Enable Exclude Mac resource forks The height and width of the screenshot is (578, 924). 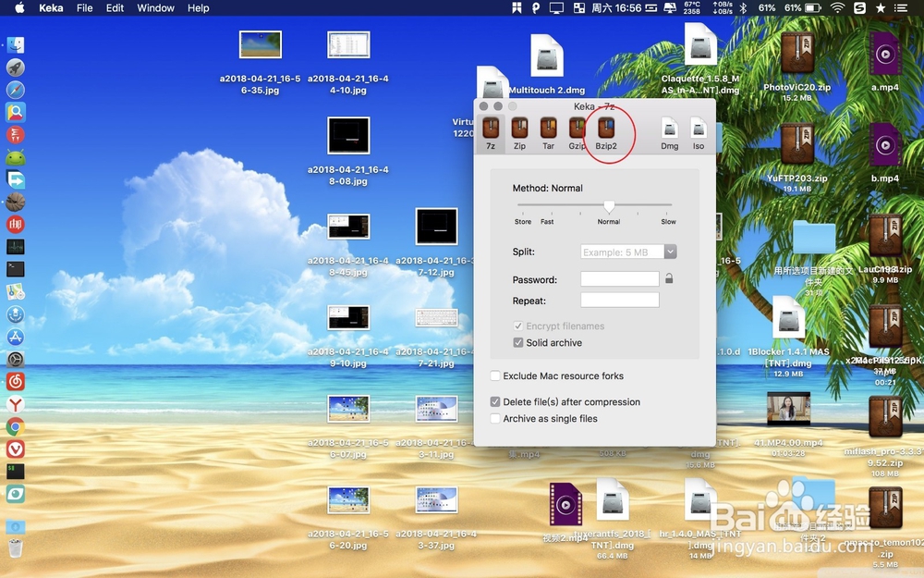click(495, 375)
